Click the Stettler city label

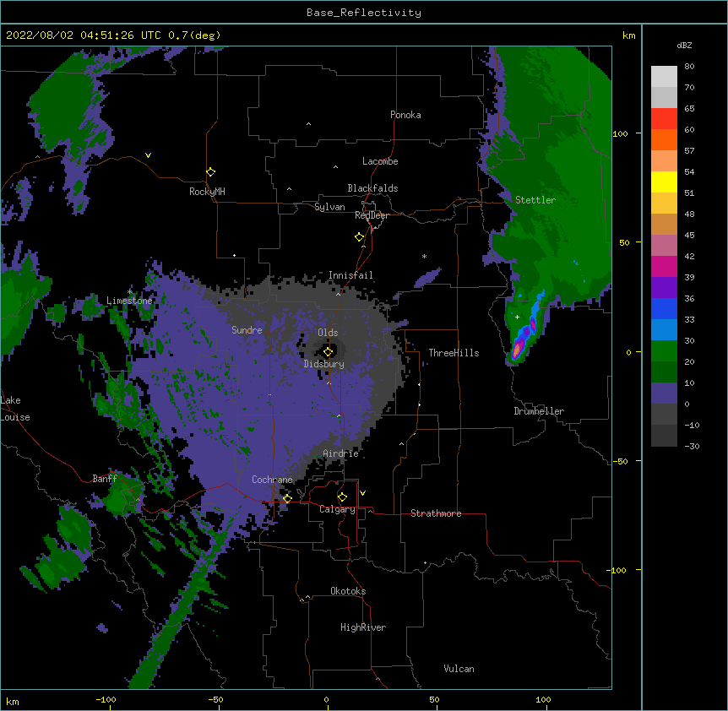point(535,200)
